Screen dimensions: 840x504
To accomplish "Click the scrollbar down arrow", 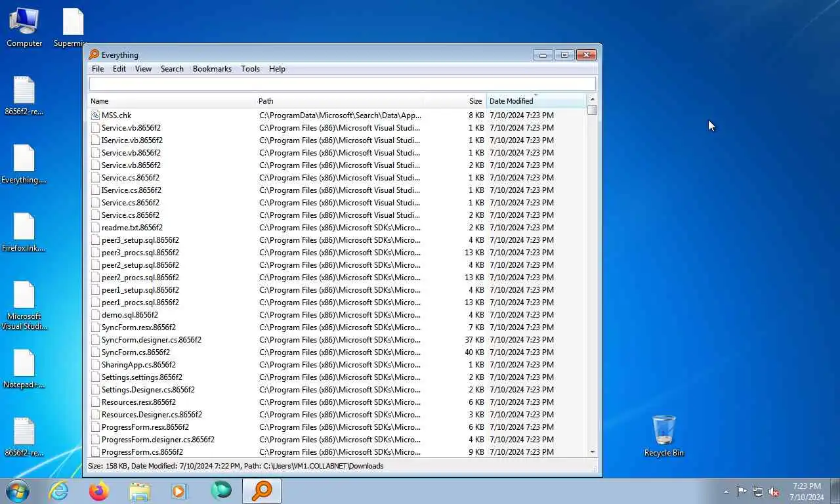I will [593, 452].
